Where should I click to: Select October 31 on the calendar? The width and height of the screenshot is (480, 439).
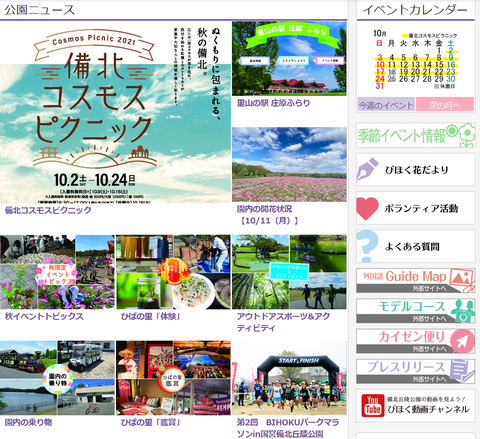380,86
